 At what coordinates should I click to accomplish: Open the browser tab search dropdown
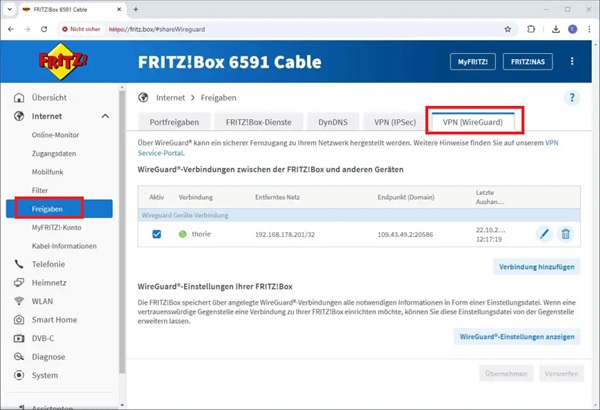(10, 10)
